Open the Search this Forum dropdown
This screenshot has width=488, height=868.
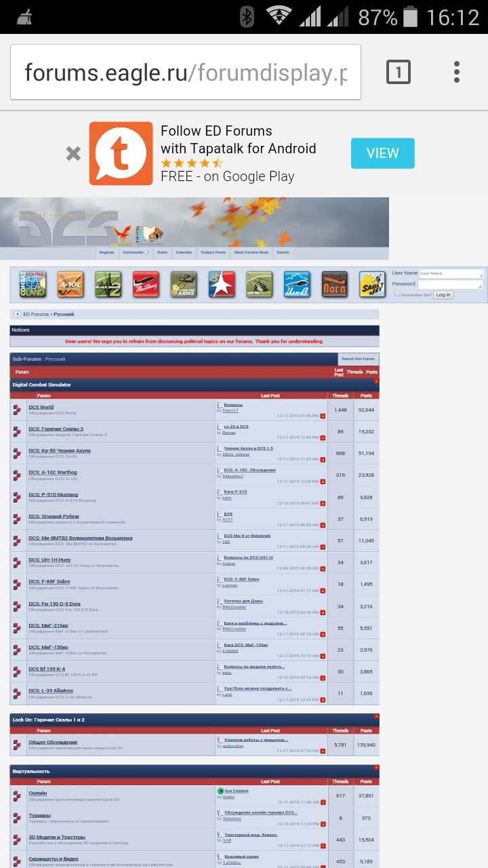pyautogui.click(x=359, y=359)
